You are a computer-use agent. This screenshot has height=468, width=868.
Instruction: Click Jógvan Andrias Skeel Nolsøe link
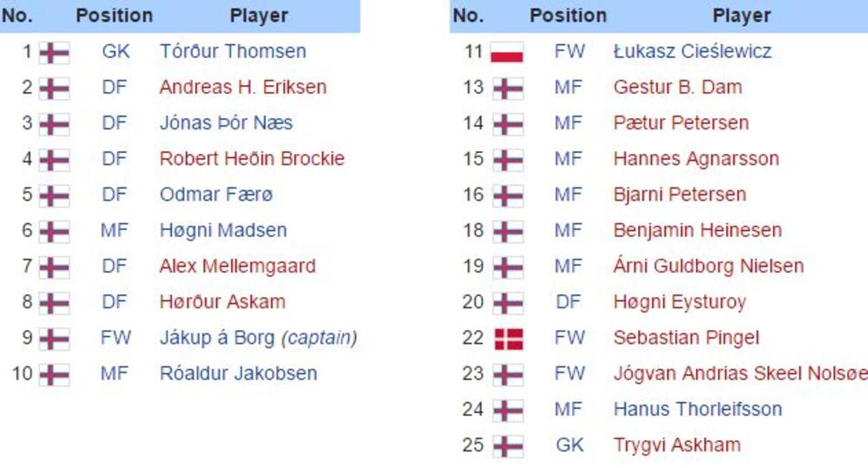[740, 373]
